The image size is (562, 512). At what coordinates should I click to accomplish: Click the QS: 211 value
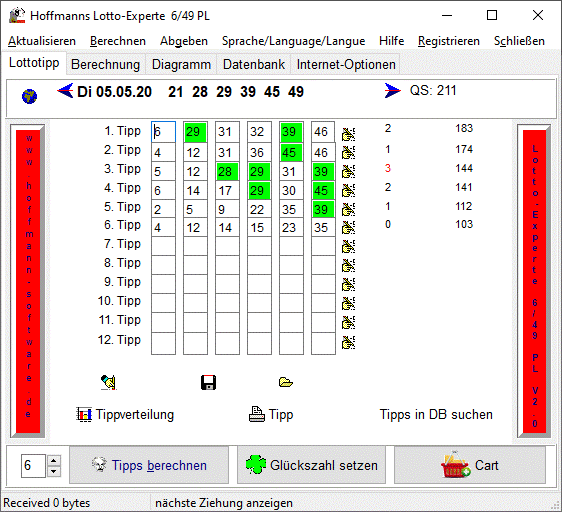pos(433,90)
